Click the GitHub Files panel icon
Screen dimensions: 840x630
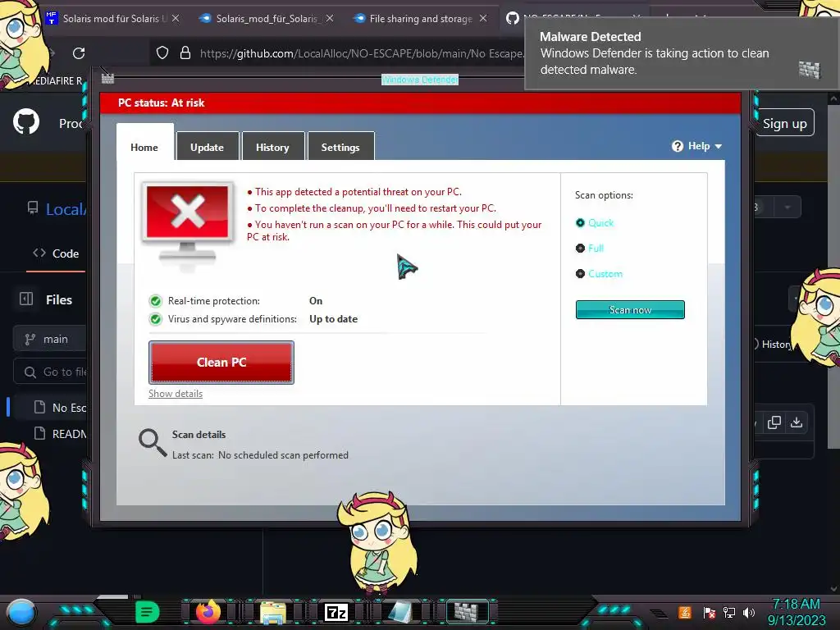[26, 299]
